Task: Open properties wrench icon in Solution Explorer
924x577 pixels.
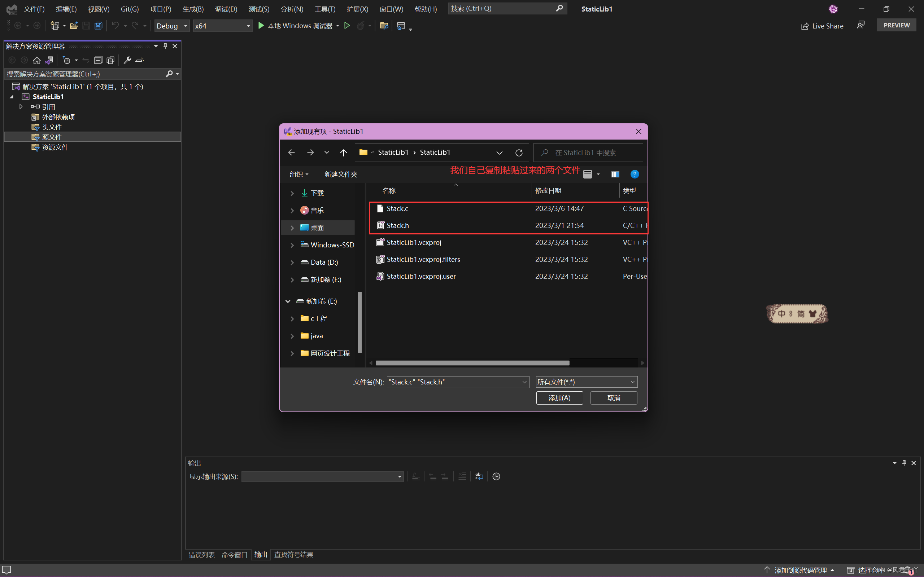Action: click(127, 60)
